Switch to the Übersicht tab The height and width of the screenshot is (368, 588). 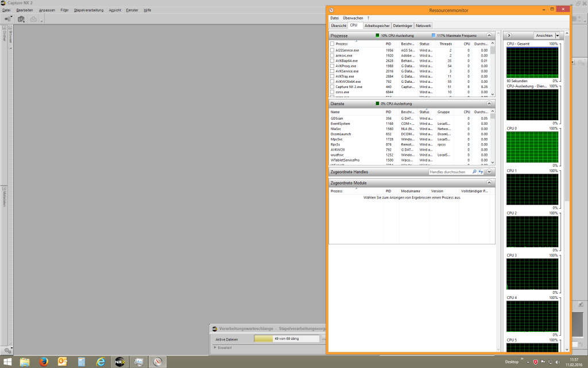click(339, 25)
